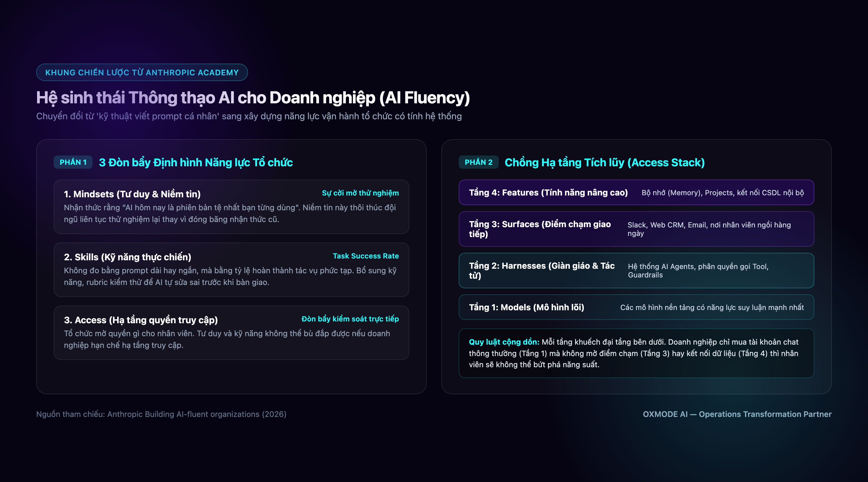Click 'Tầng 4: Features (Tính năng nâng cao)'
Screen dimensions: 868x482
pyautogui.click(x=548, y=193)
